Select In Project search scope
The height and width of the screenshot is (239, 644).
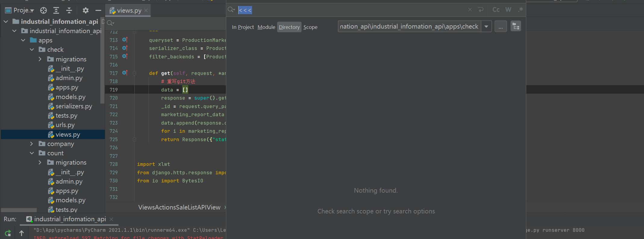coord(243,27)
